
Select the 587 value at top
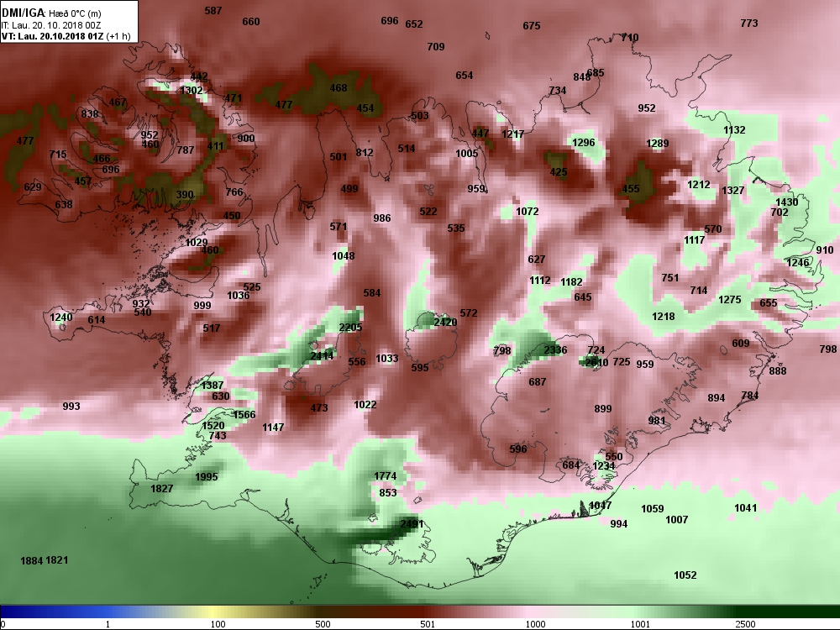pyautogui.click(x=213, y=11)
